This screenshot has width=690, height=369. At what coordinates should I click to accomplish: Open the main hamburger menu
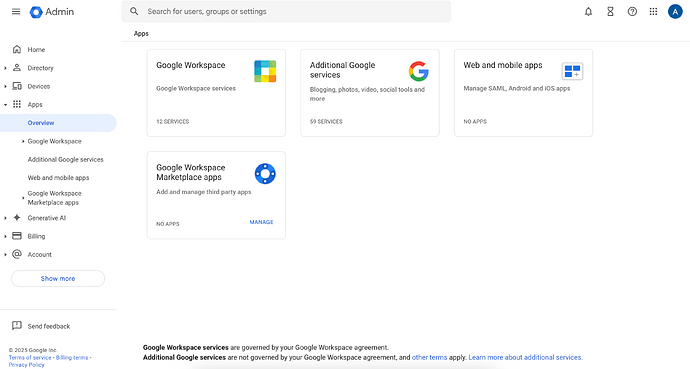[x=16, y=11]
